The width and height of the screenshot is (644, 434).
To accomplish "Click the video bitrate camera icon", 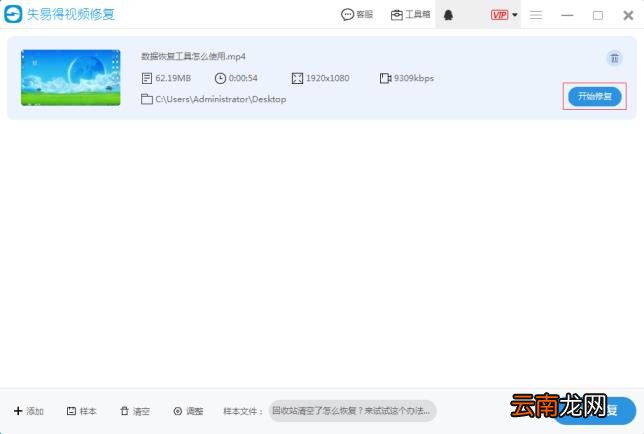I will tap(385, 78).
